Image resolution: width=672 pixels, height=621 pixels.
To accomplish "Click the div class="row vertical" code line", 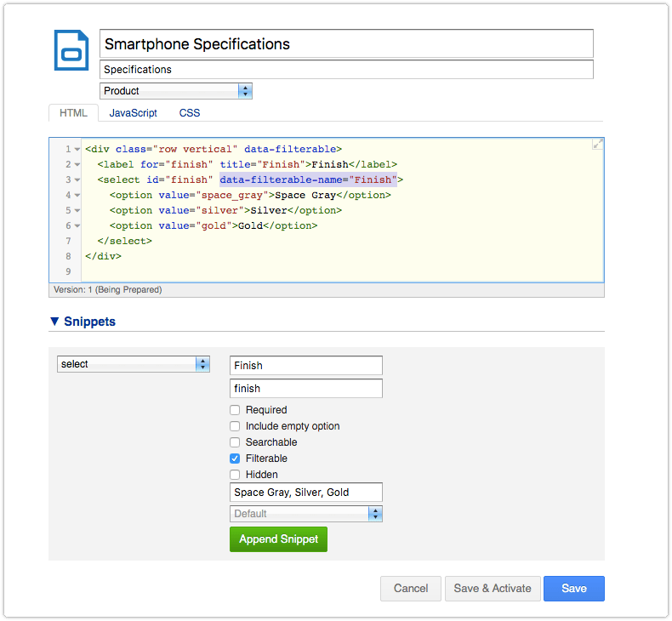I will coord(214,149).
